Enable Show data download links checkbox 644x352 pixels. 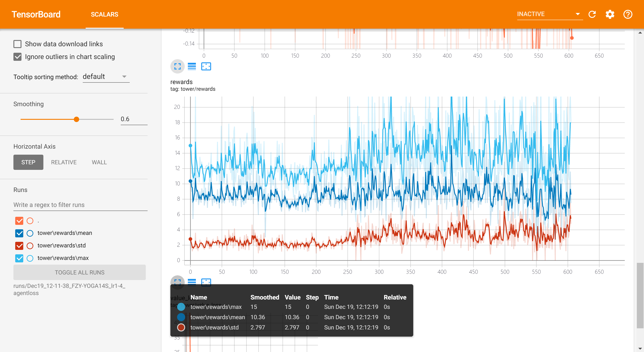(x=17, y=44)
